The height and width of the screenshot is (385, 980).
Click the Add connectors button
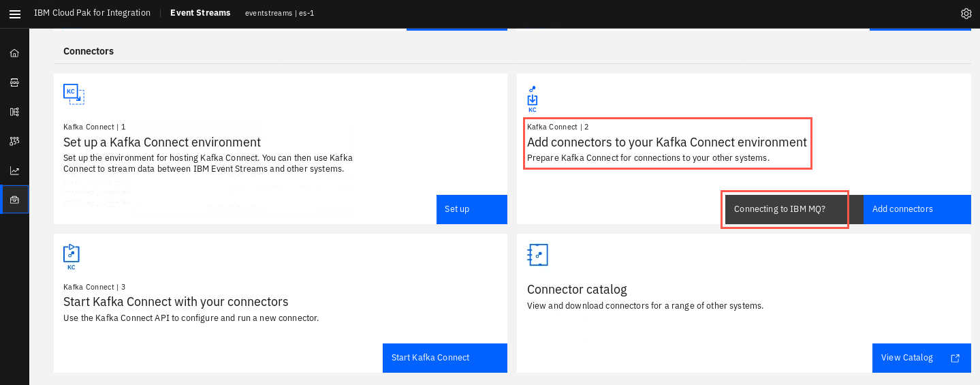pos(917,209)
